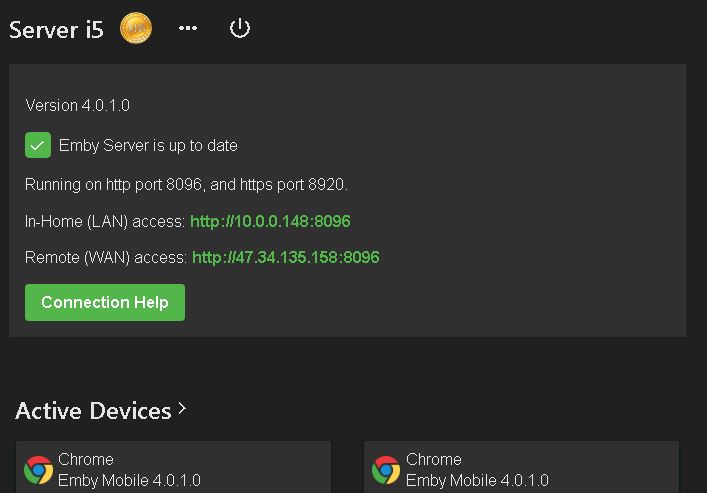Click the Chrome icon on right device card
The height and width of the screenshot is (493, 707).
pyautogui.click(x=386, y=470)
